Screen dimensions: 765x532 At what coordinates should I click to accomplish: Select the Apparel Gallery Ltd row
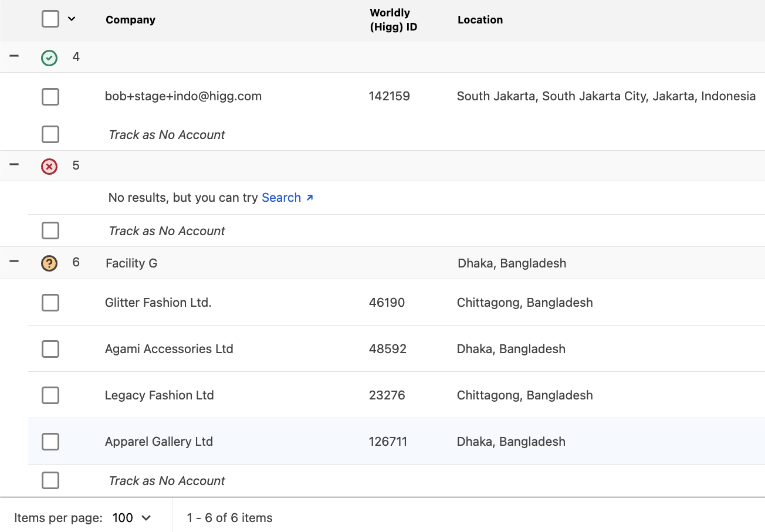pyautogui.click(x=50, y=441)
